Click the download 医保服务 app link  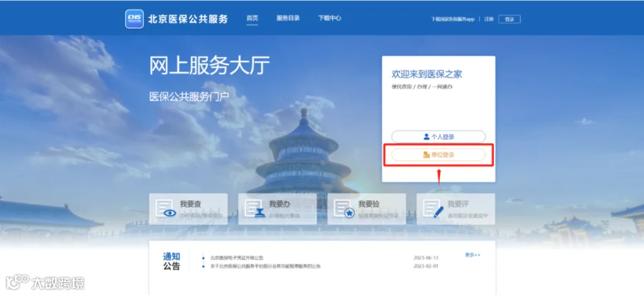coord(453,19)
